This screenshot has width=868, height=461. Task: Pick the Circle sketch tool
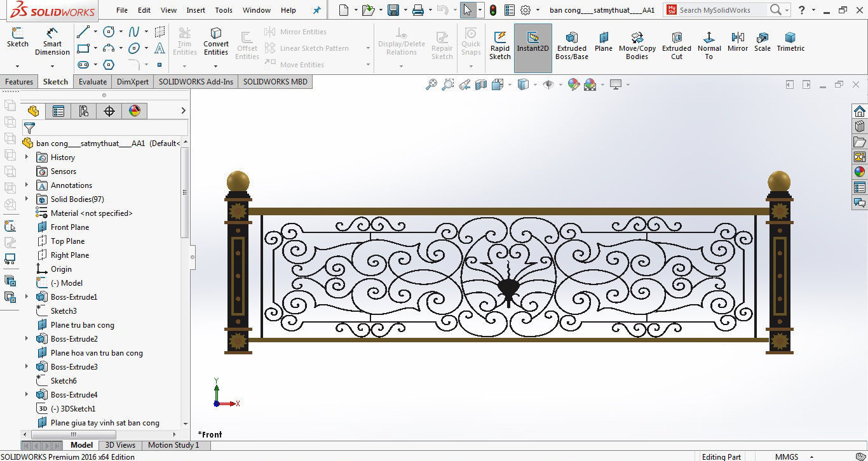coord(109,32)
